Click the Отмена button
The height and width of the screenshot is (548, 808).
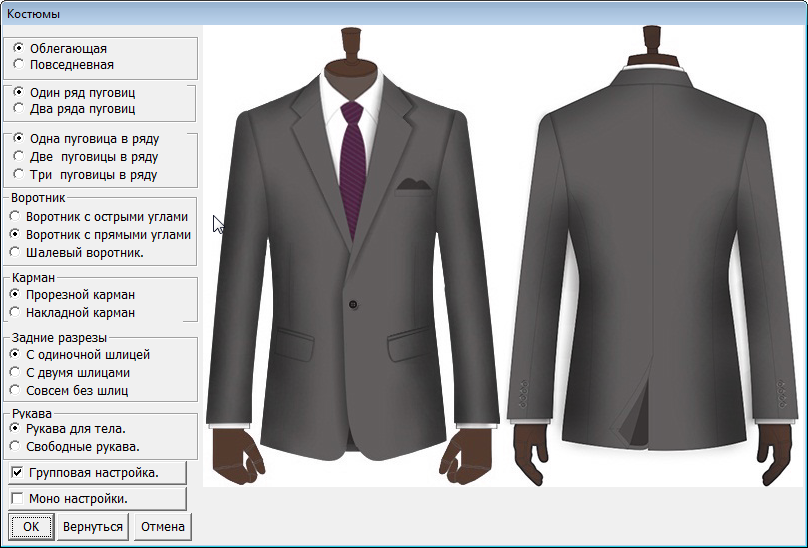[x=163, y=526]
